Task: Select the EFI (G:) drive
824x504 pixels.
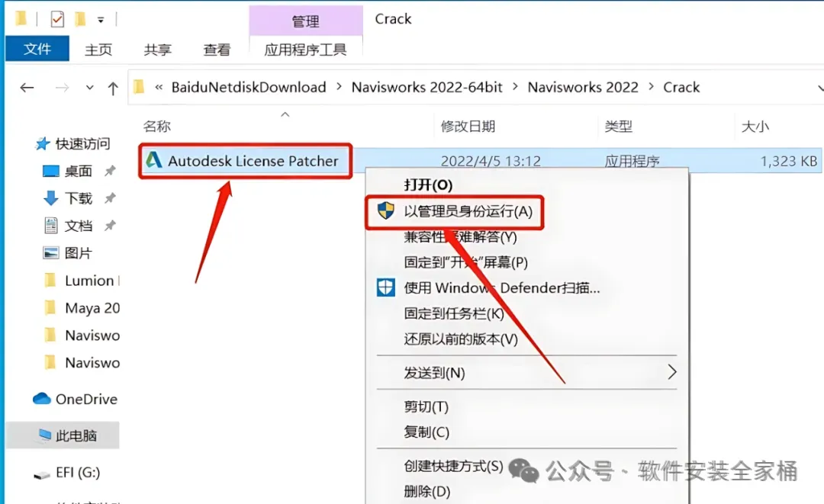Action: tap(66, 473)
